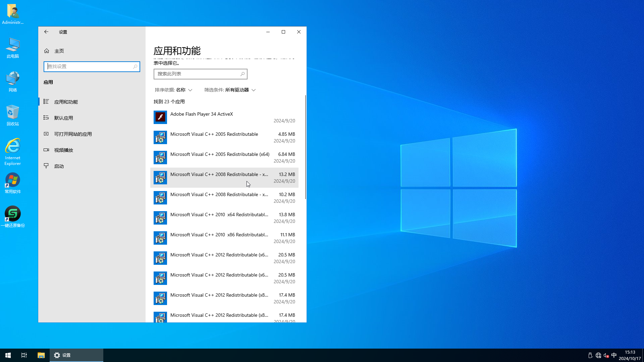Open the 启动 section
The height and width of the screenshot is (362, 644).
click(92, 166)
